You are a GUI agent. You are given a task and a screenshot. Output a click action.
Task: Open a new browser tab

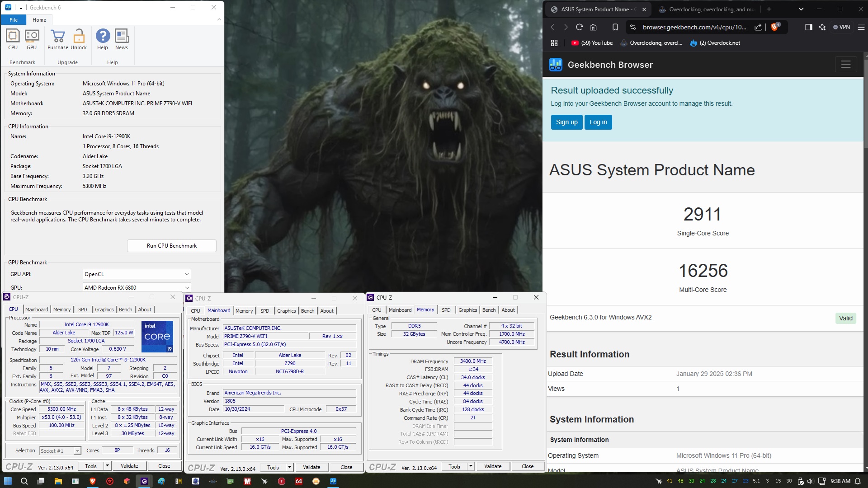pos(769,9)
